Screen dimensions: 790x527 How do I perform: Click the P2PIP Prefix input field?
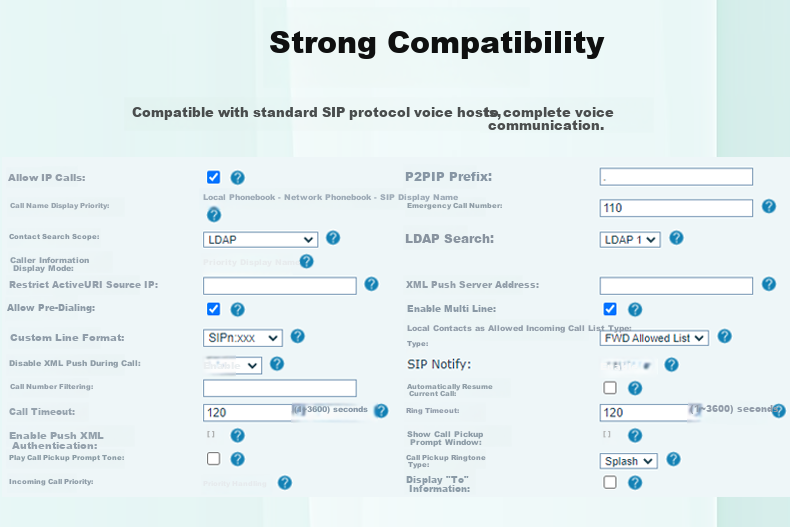676,177
